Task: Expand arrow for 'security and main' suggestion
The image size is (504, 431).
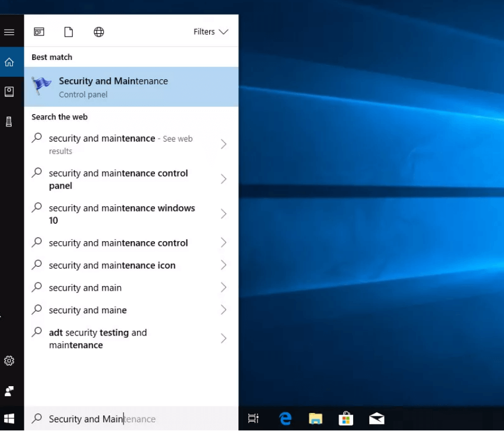Action: click(223, 287)
